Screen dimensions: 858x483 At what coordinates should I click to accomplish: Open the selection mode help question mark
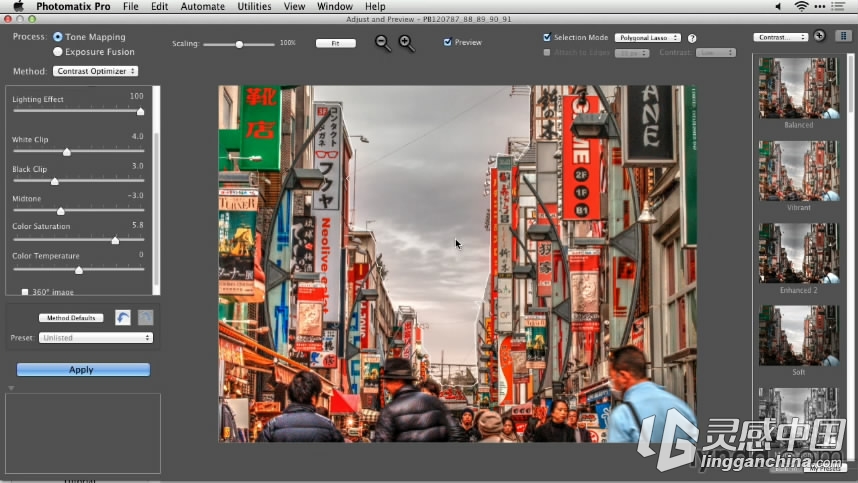(692, 38)
